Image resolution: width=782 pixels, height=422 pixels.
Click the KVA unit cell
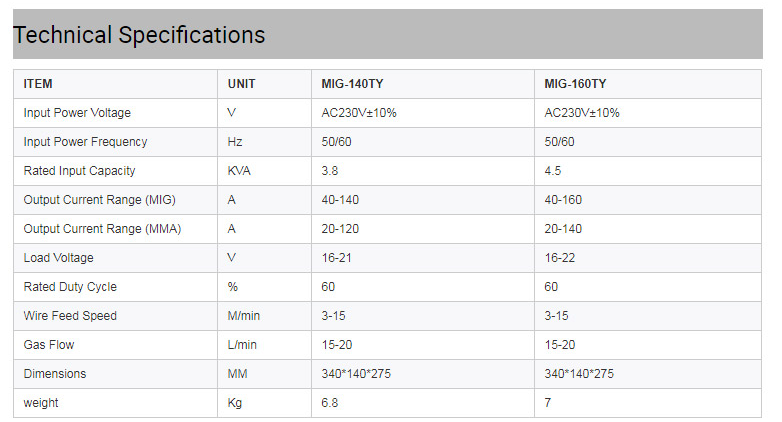pyautogui.click(x=239, y=171)
